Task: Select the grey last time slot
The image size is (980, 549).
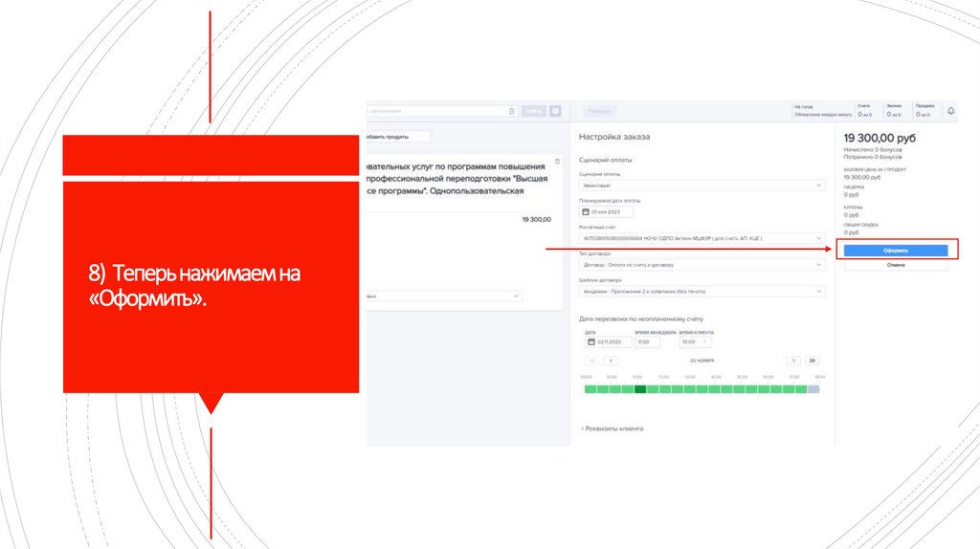Action: 813,389
